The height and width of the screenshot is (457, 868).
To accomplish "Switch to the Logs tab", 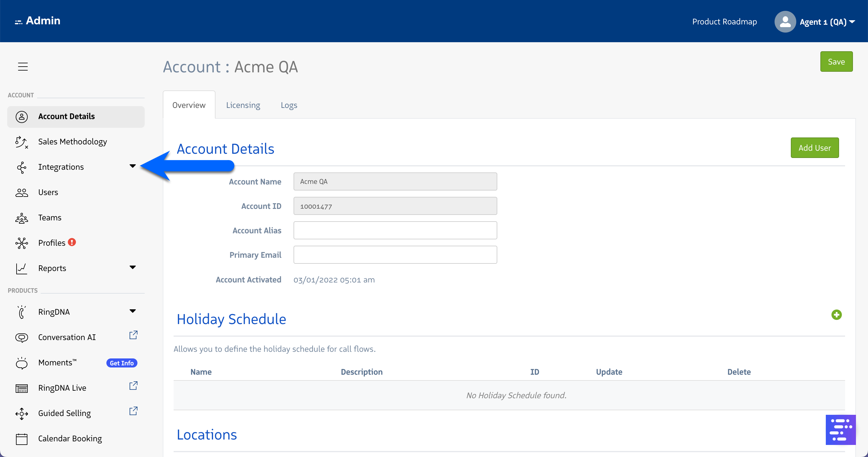I will (x=289, y=105).
